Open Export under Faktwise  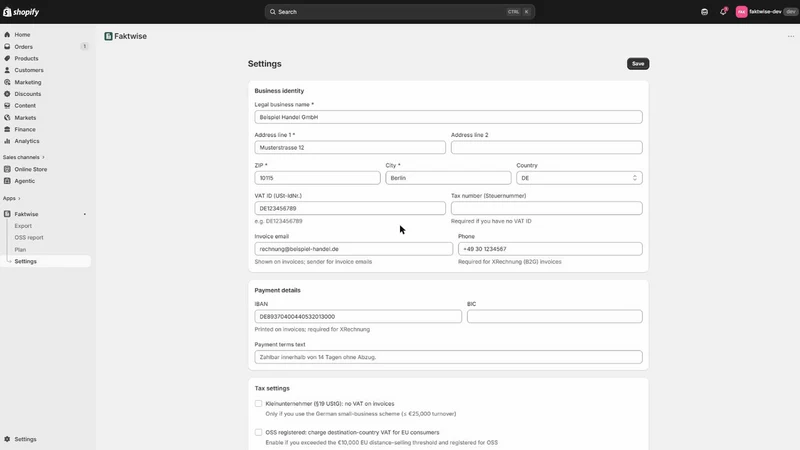point(23,226)
